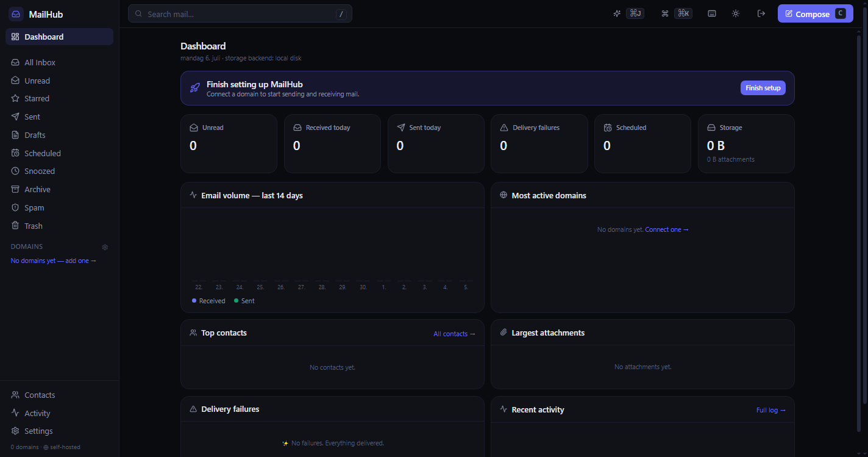Click the chart label '30.'

(363, 287)
